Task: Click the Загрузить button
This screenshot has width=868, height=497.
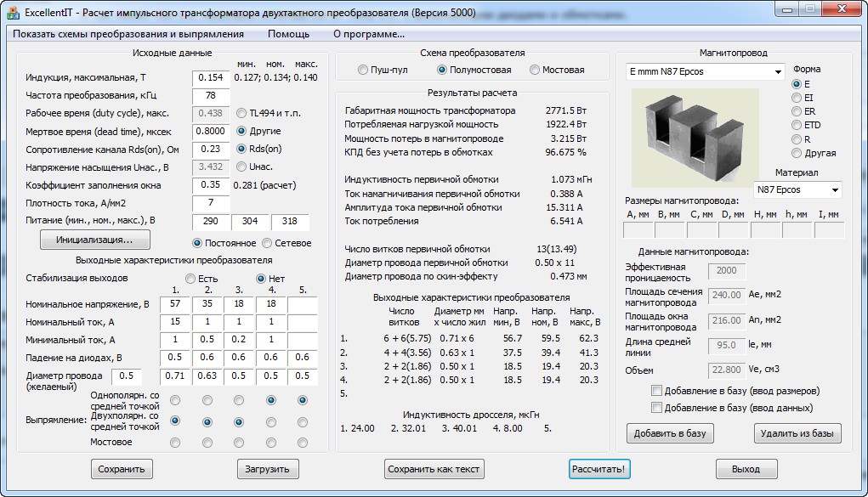Action: tap(268, 469)
